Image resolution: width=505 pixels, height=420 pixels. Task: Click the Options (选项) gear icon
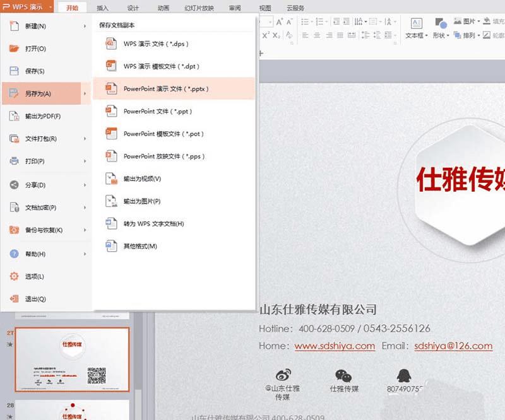tap(14, 276)
